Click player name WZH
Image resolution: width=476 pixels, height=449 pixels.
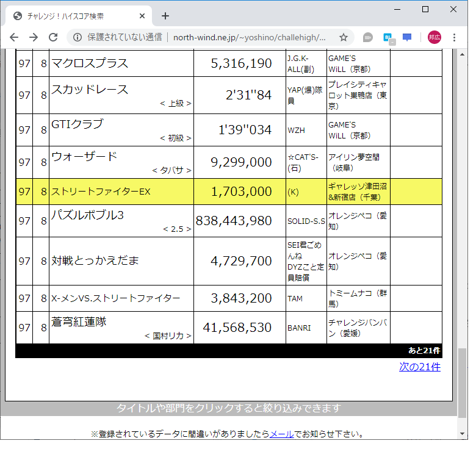296,131
